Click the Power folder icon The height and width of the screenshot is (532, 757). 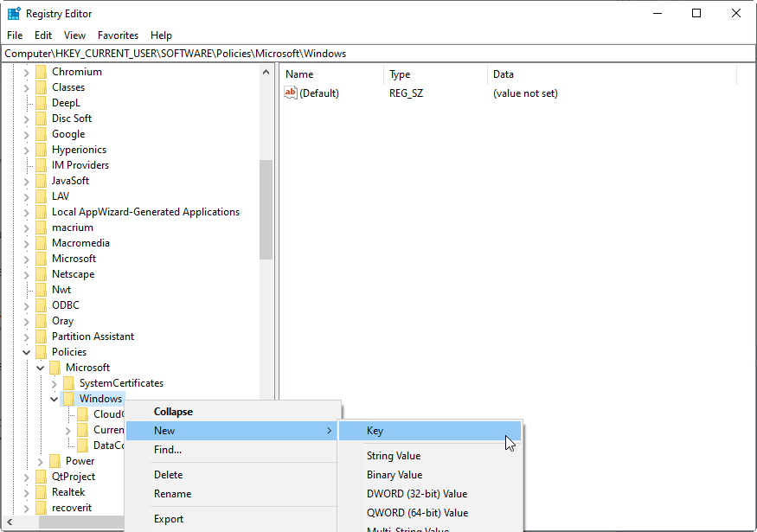point(55,461)
